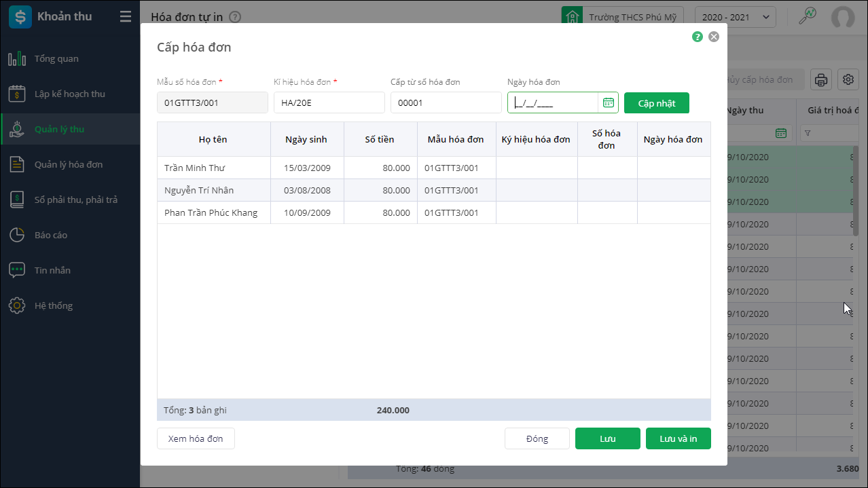
Task: Toggle the hamburger sidebar menu
Action: point(126,17)
